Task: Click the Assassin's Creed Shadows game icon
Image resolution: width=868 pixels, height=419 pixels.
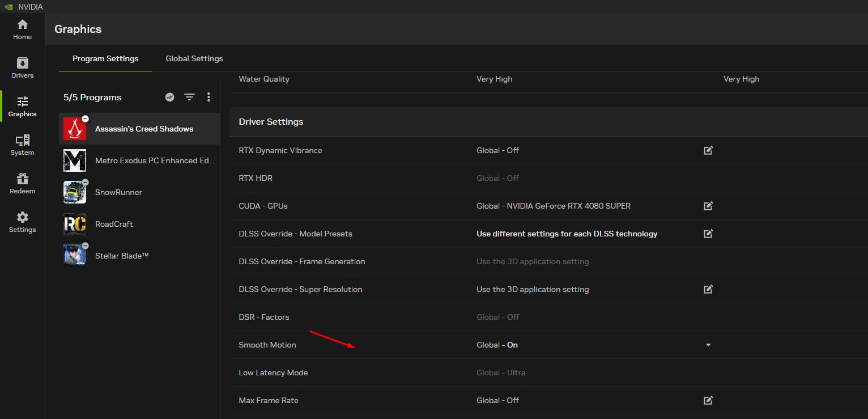Action: [75, 129]
